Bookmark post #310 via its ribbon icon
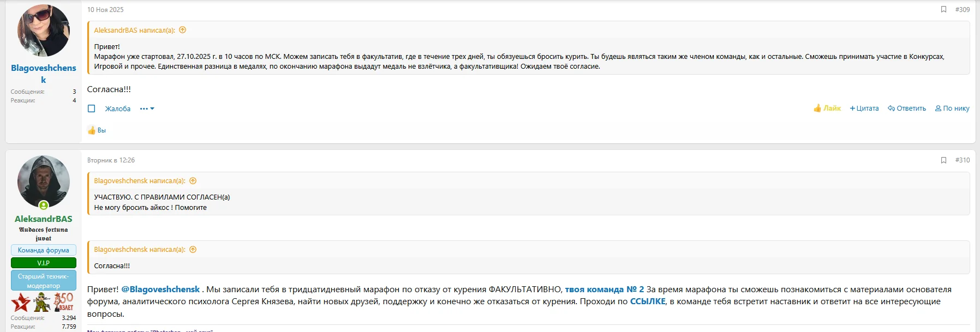 [943, 160]
